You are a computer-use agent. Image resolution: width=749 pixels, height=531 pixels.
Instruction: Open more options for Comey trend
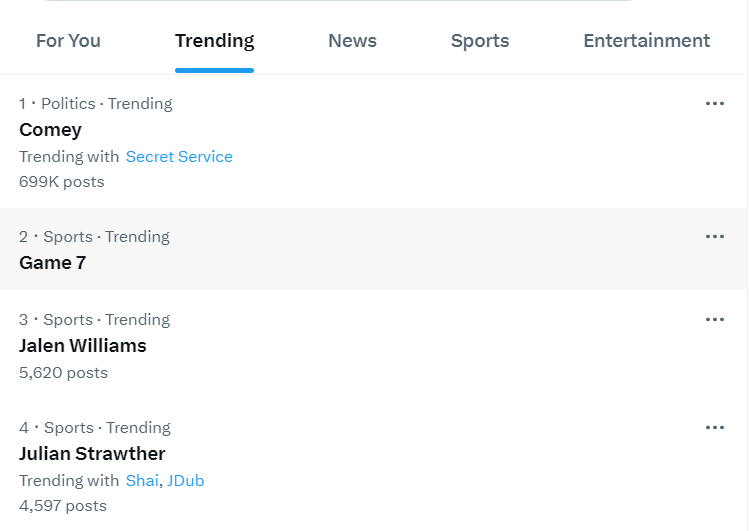point(714,103)
